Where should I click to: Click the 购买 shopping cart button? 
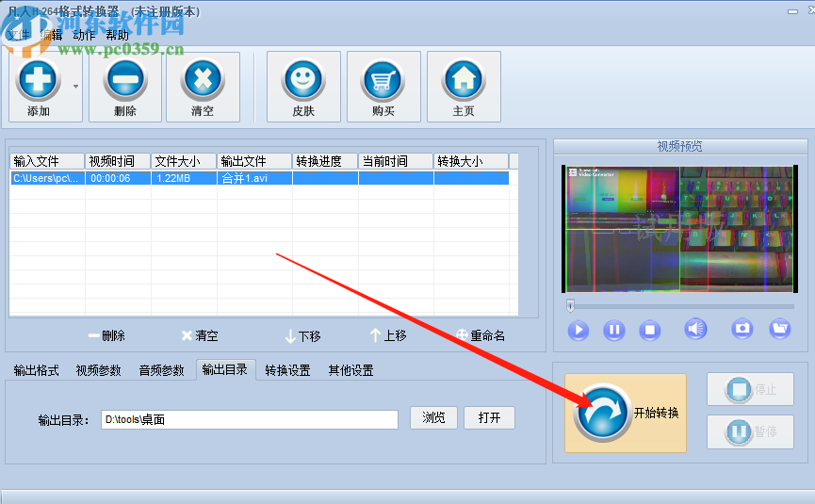[x=383, y=87]
